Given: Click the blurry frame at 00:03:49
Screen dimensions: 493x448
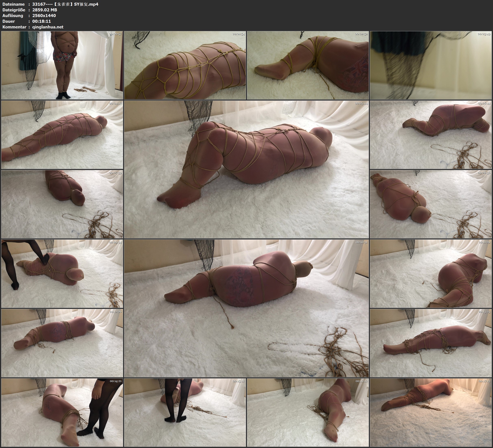Looking at the screenshot, I should coord(431,65).
